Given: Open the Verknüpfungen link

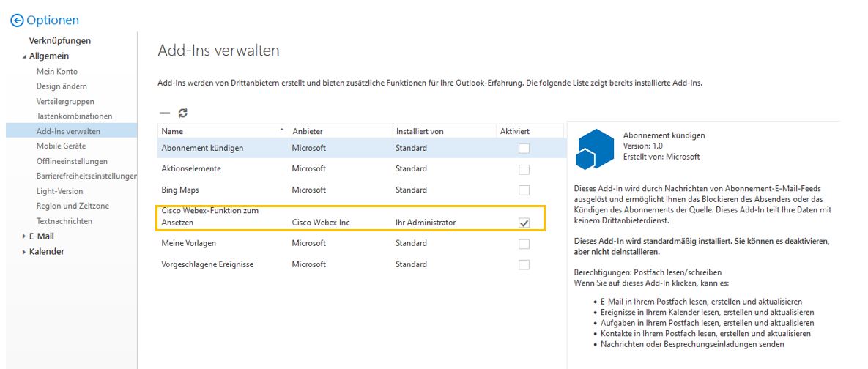Looking at the screenshot, I should (x=60, y=41).
